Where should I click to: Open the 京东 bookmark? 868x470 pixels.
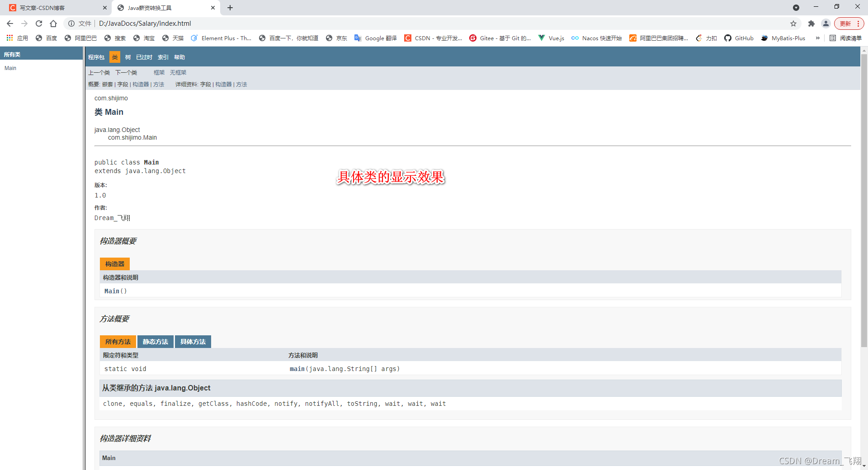pyautogui.click(x=336, y=38)
